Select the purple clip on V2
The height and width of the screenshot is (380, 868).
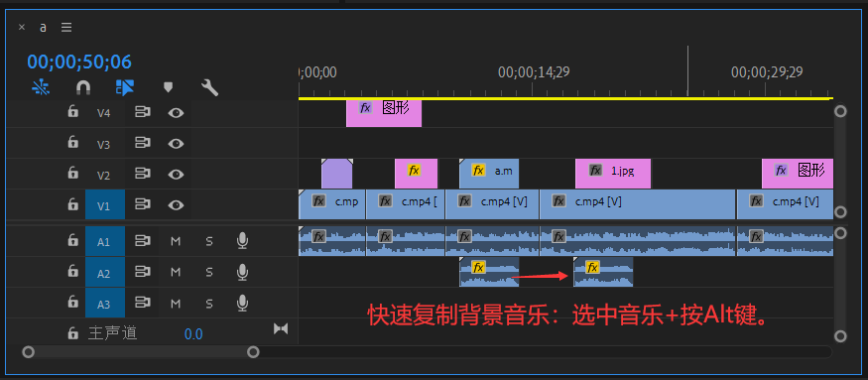pos(336,174)
